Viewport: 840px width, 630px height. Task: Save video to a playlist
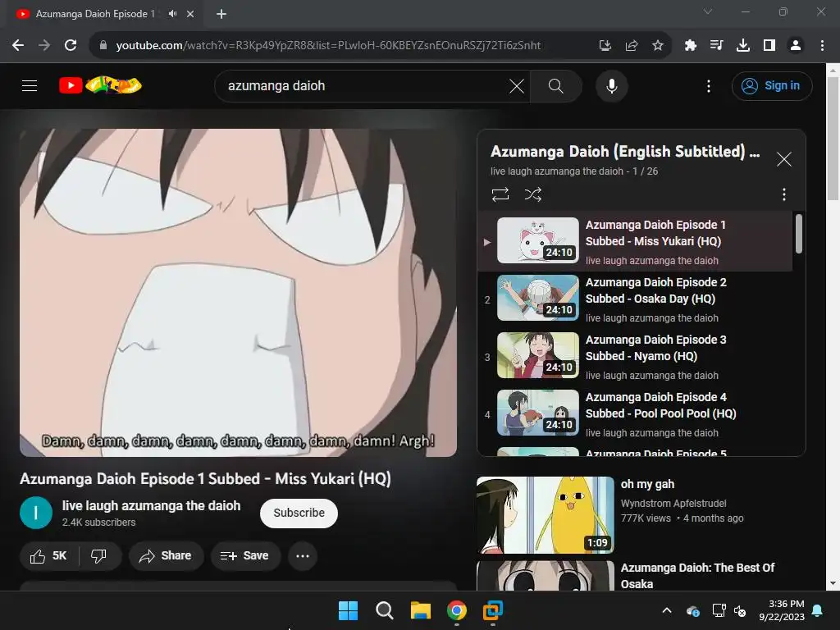244,556
